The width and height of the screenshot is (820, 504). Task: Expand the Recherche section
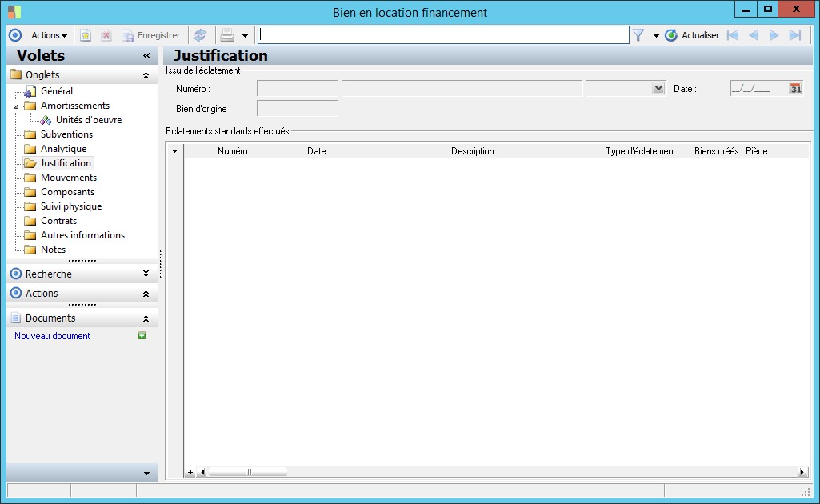coord(146,274)
